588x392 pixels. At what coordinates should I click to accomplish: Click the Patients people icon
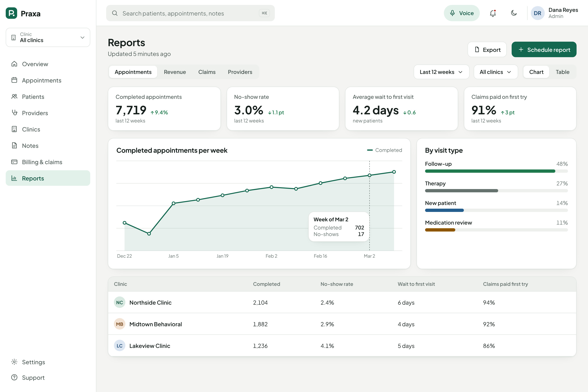pyautogui.click(x=14, y=97)
